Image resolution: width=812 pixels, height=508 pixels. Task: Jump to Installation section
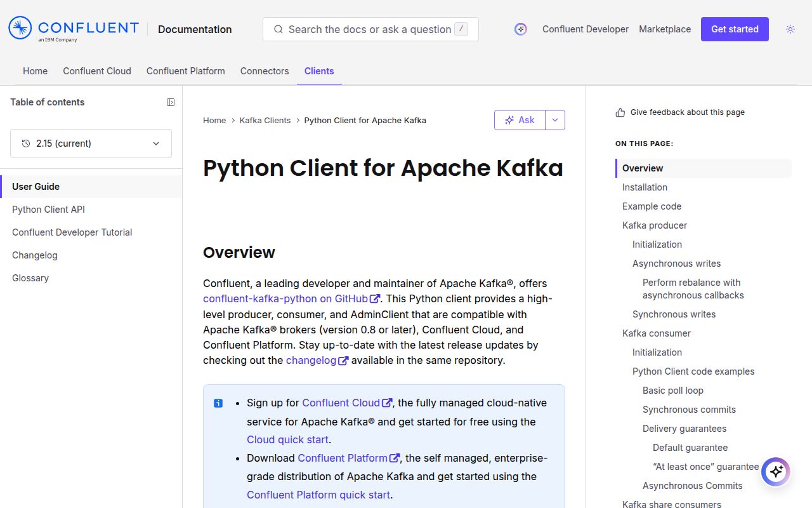tap(645, 187)
